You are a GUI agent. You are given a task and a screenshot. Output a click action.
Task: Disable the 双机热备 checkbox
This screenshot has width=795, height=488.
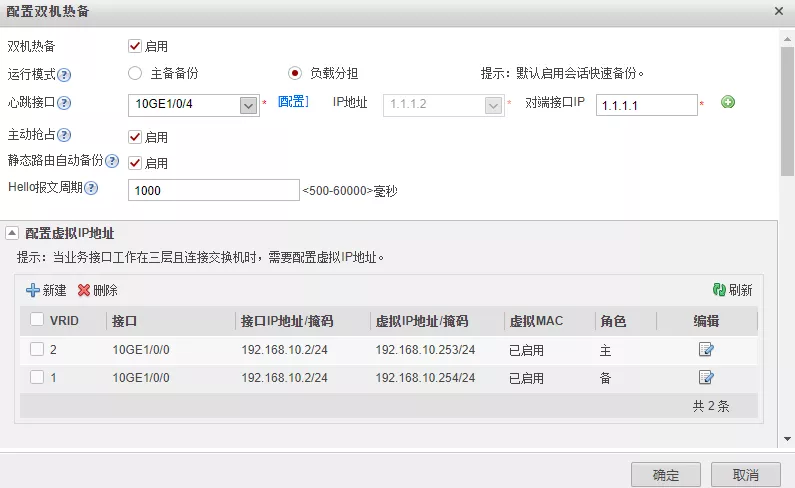click(135, 46)
